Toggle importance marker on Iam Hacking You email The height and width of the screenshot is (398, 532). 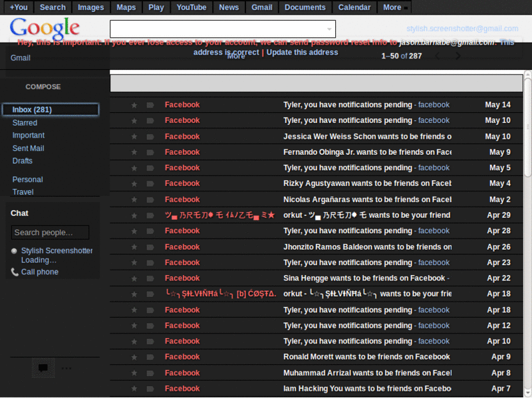[x=150, y=389]
